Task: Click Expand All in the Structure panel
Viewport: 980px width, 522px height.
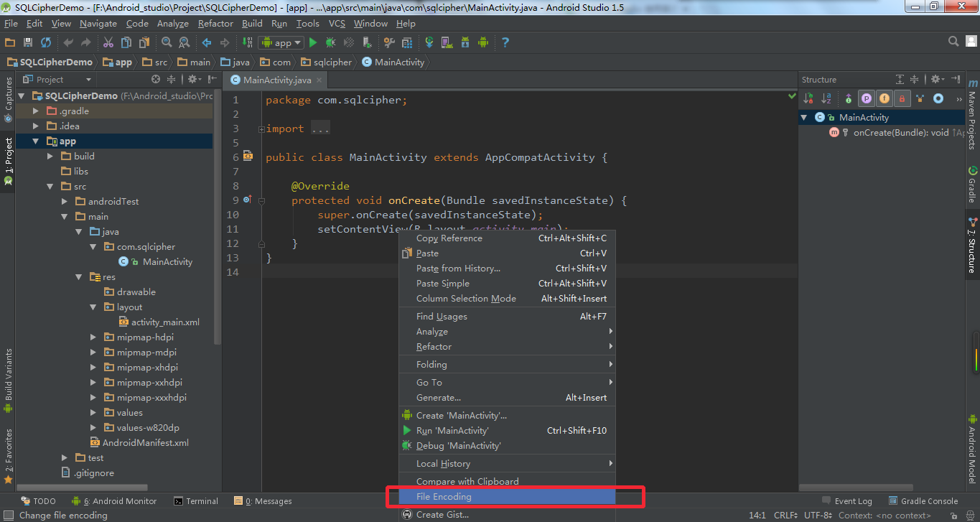Action: coord(900,79)
